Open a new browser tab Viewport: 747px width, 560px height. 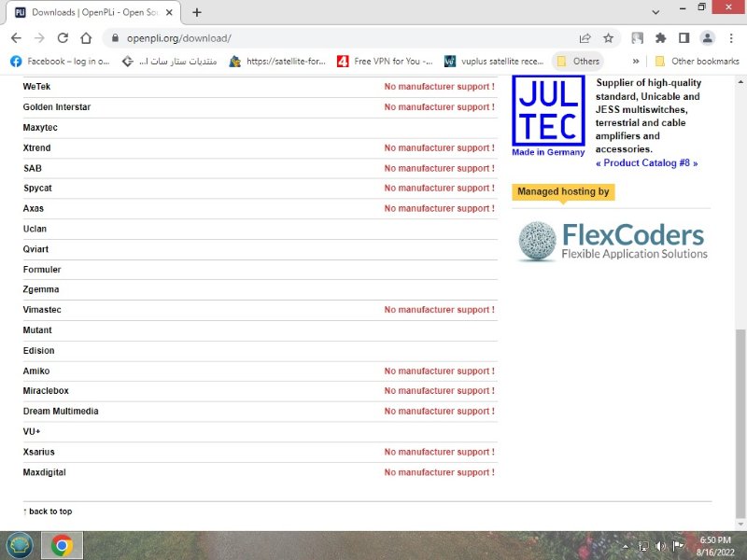pos(197,12)
